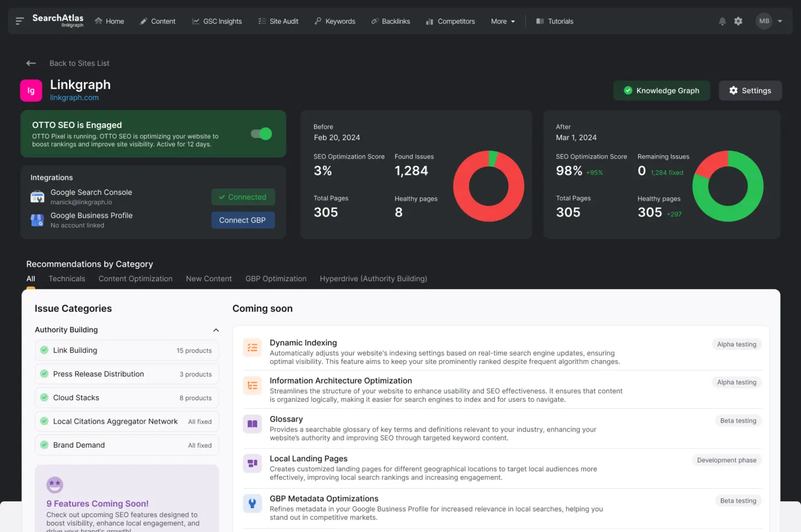801x532 pixels.
Task: Click the Dynamic Indexing feature icon
Action: (x=253, y=347)
